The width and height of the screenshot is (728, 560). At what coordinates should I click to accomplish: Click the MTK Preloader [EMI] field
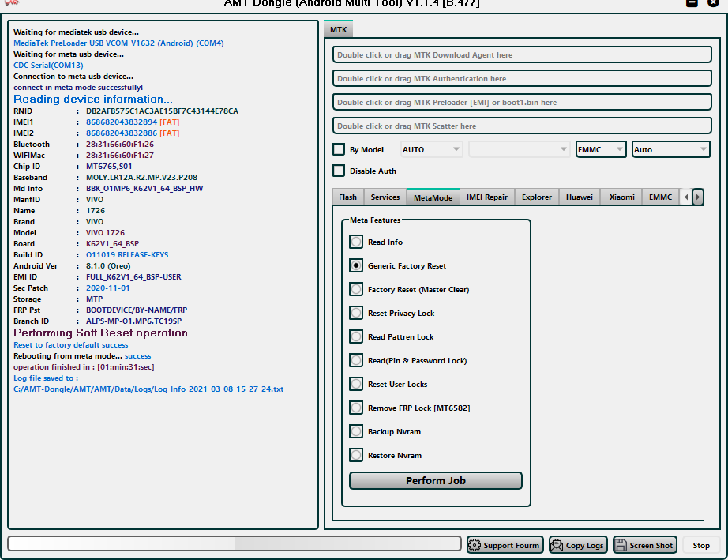[x=522, y=102]
